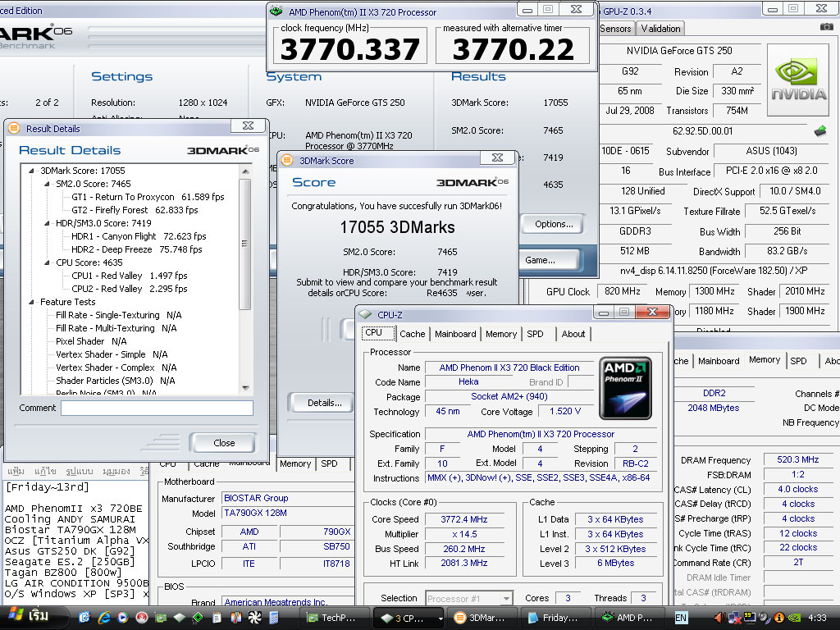Click the GPU-Z BIOS save chip icon
This screenshot has width=840, height=630.
[819, 130]
